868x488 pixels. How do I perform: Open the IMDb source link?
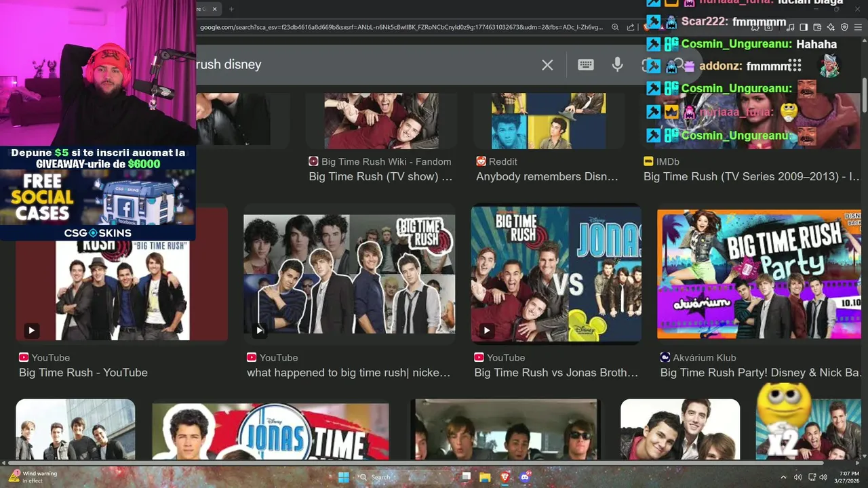click(x=661, y=161)
